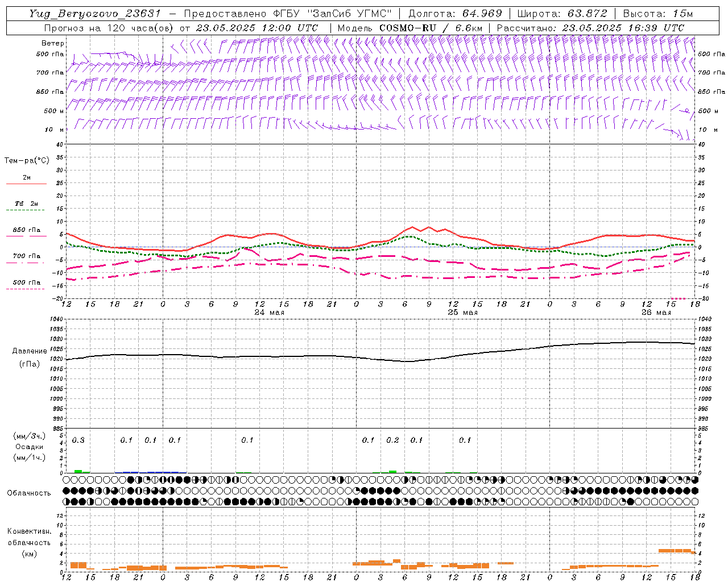Click the 500 гПа temperature legend entry
Viewport: 728px width, 582px height.
[27, 282]
